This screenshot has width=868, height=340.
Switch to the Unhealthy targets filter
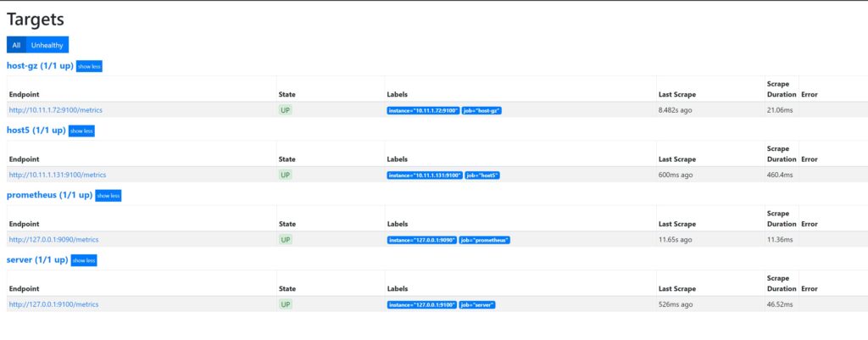pos(47,45)
